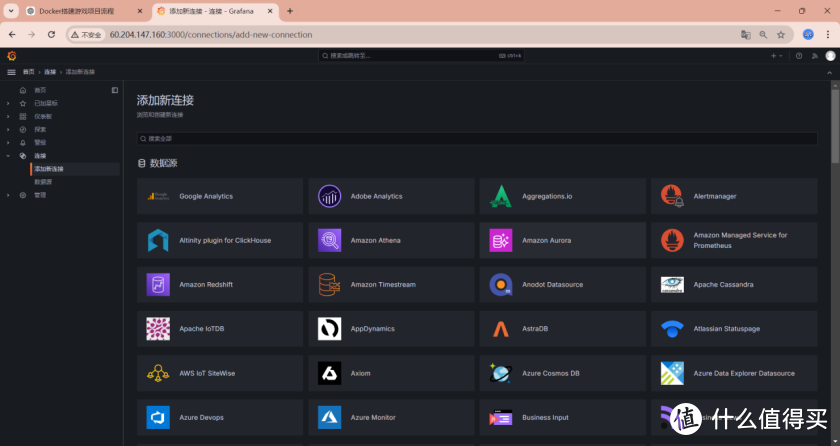The width and height of the screenshot is (840, 446).
Task: Collapse the 连接 sidebar section
Action: (x=8, y=156)
